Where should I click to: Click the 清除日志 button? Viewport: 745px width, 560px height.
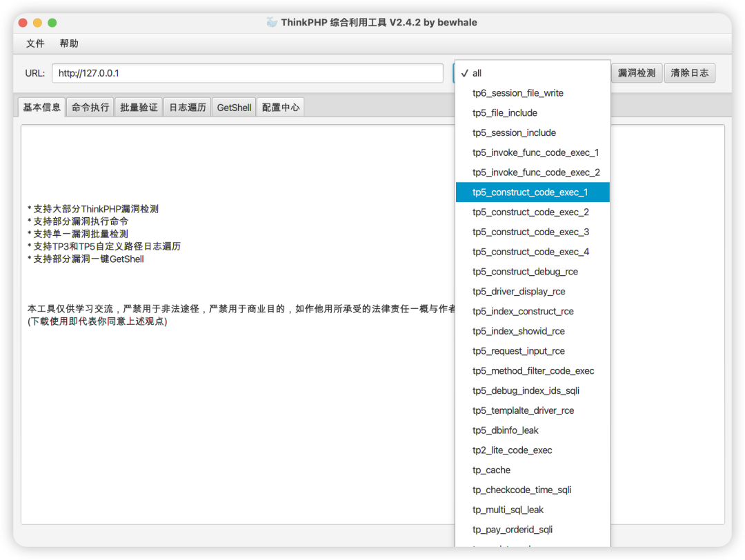(689, 73)
